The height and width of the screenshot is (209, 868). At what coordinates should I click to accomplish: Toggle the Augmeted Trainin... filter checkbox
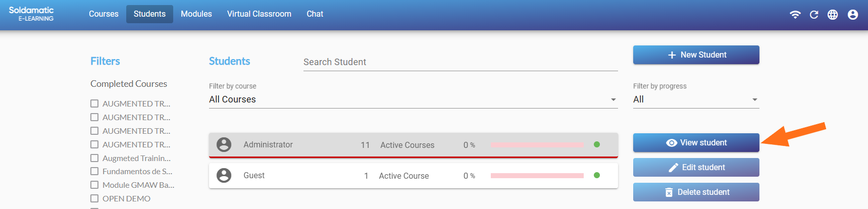coord(94,158)
